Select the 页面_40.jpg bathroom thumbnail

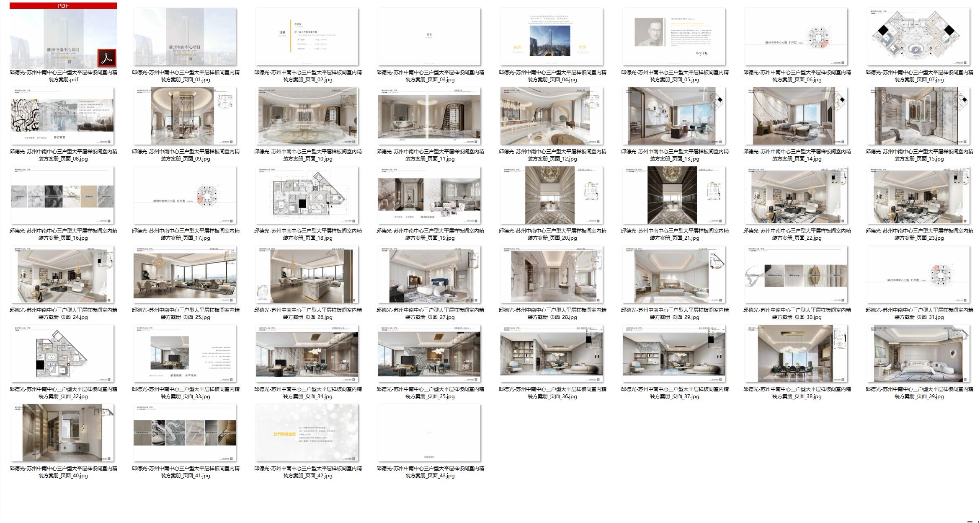point(63,433)
